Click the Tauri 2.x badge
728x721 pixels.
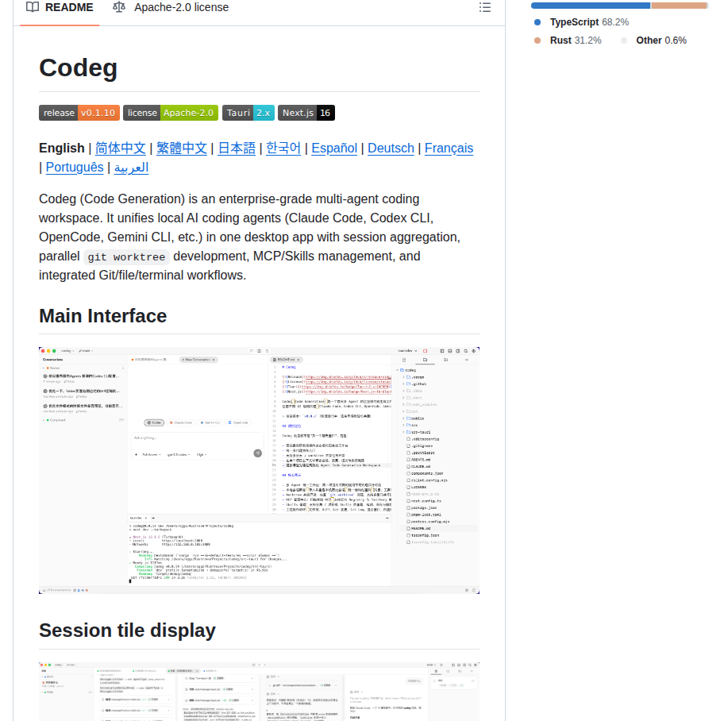(248, 113)
